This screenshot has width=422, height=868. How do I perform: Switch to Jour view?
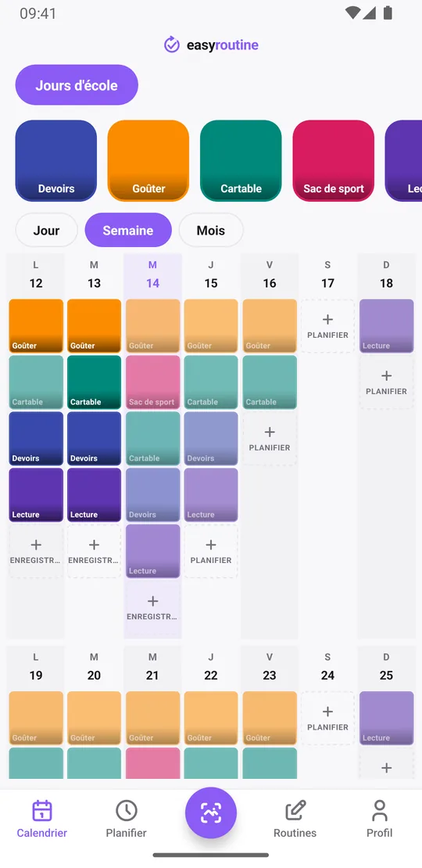tap(46, 230)
